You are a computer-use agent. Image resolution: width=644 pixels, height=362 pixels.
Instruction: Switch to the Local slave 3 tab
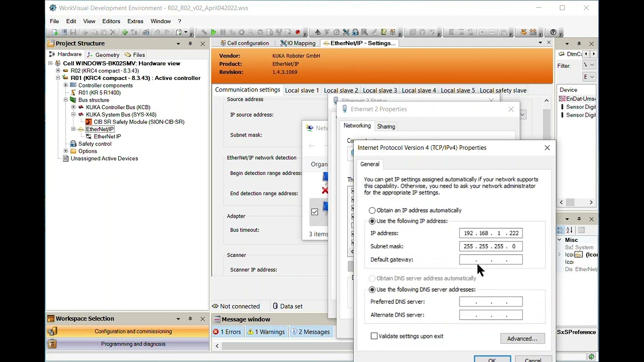click(380, 90)
